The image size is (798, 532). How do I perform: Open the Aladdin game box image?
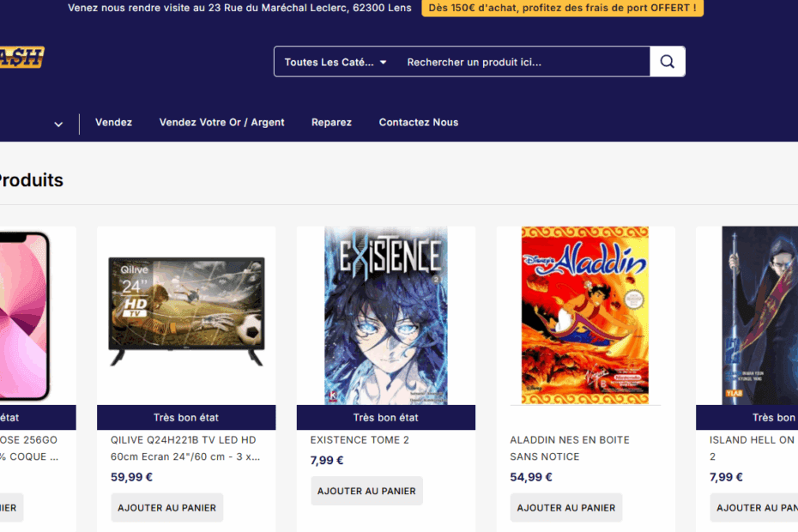585,316
